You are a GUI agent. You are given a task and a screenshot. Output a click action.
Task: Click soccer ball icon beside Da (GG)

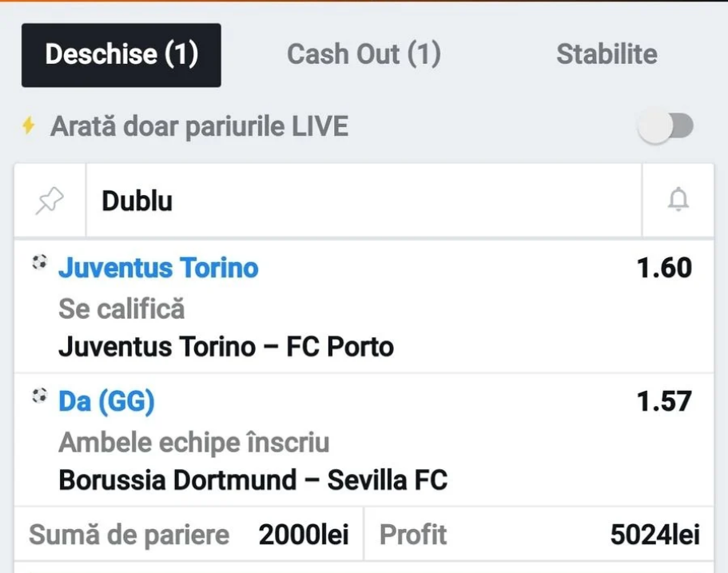(x=39, y=396)
